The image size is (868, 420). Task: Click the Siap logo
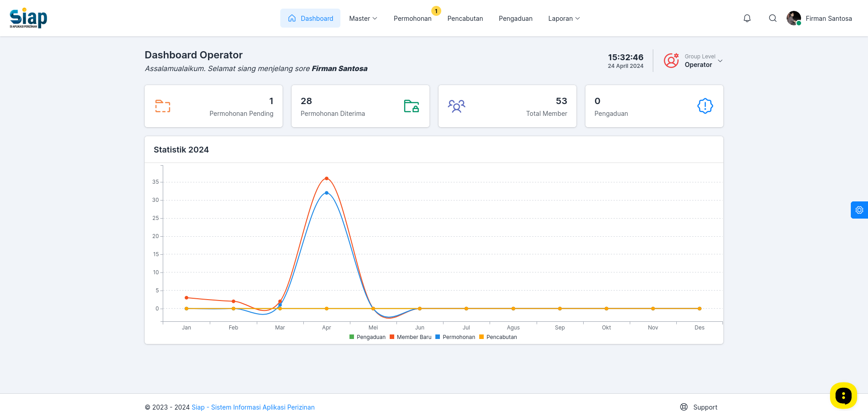[x=28, y=18]
